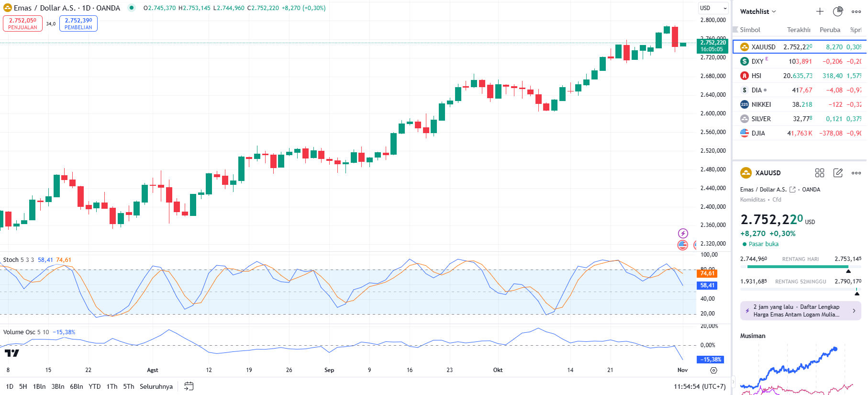868x395 pixels.
Task: Add a symbol to the watchlist
Action: [820, 11]
